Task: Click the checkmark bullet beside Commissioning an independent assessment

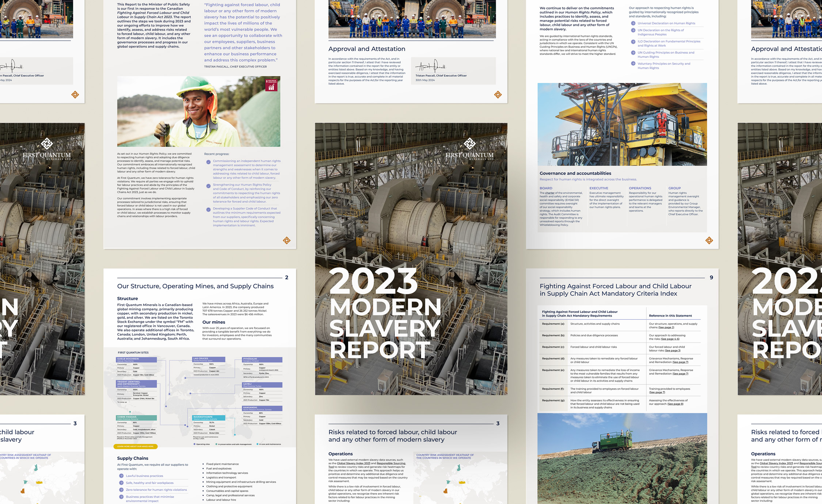Action: [208, 162]
